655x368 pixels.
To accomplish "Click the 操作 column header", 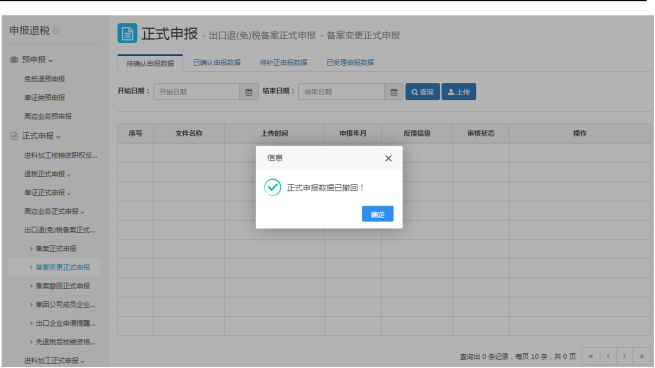I will [580, 133].
